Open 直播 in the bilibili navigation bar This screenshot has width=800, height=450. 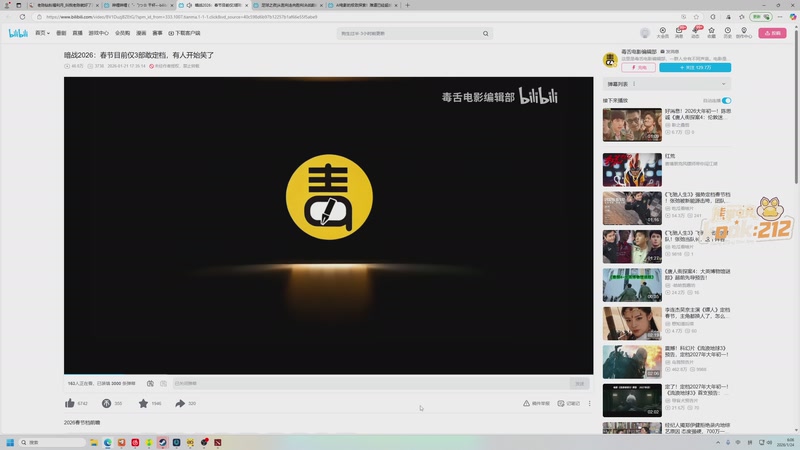point(78,33)
